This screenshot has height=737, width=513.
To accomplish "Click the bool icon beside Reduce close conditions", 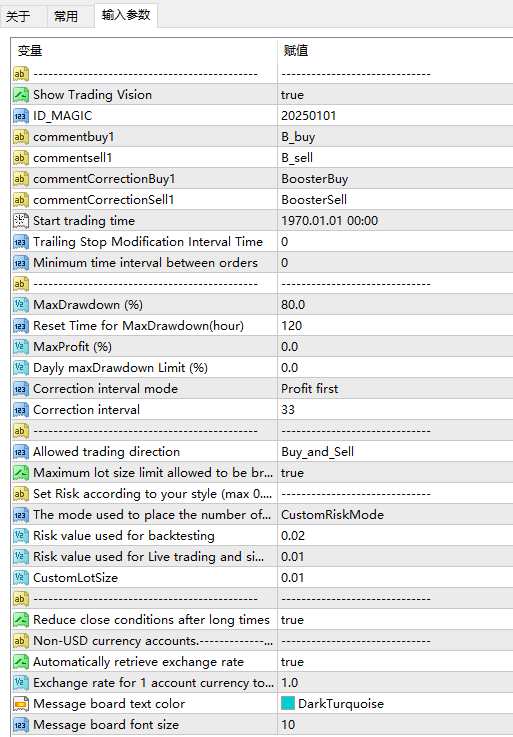I will (x=21, y=620).
